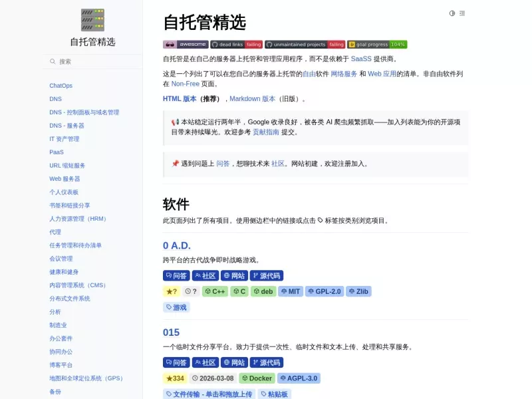Open the ChatOps category in sidebar
532x399 pixels.
click(x=61, y=86)
